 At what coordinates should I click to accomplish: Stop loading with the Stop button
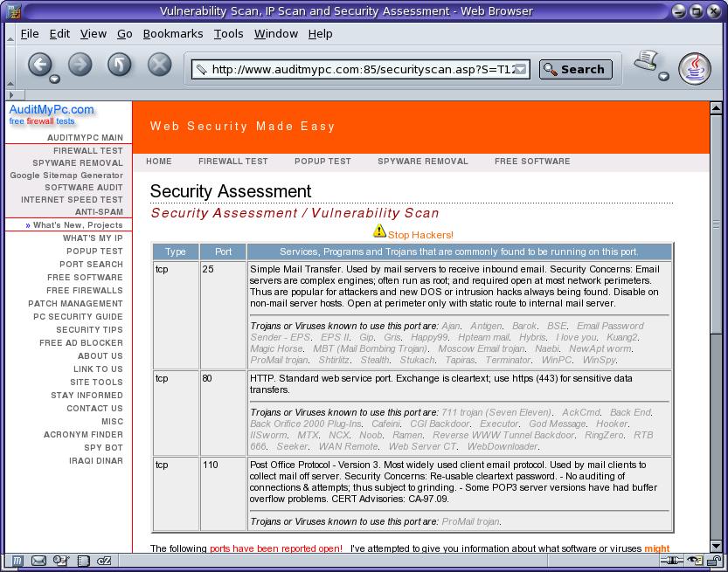pos(159,65)
